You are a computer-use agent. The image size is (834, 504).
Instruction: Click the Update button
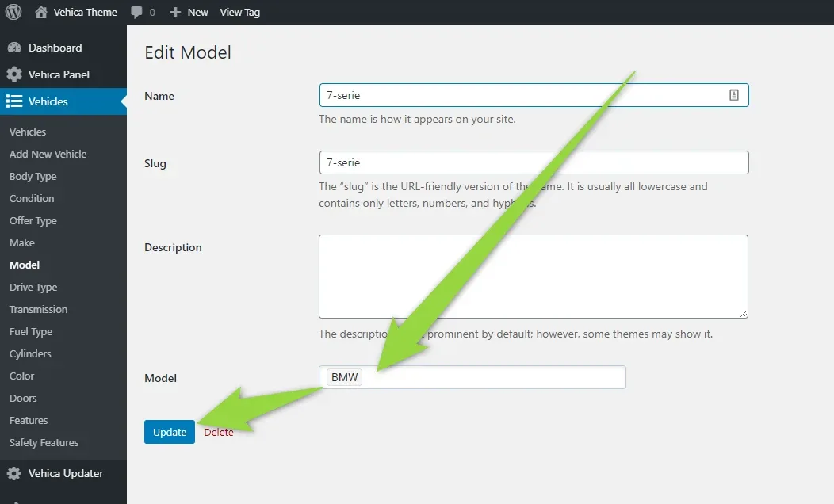point(170,432)
